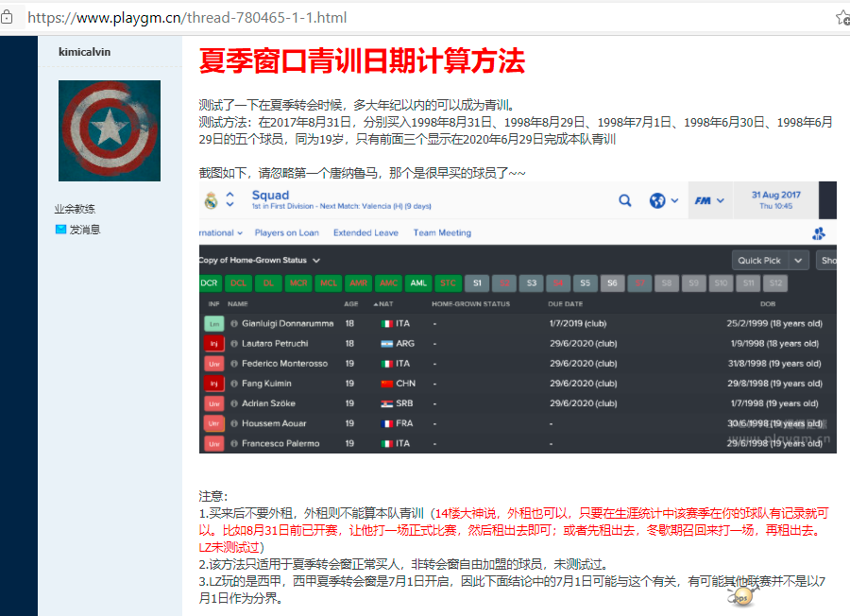Click Donnarumma's green Lrn status icon
Screen dimensions: 850x616
click(x=214, y=324)
